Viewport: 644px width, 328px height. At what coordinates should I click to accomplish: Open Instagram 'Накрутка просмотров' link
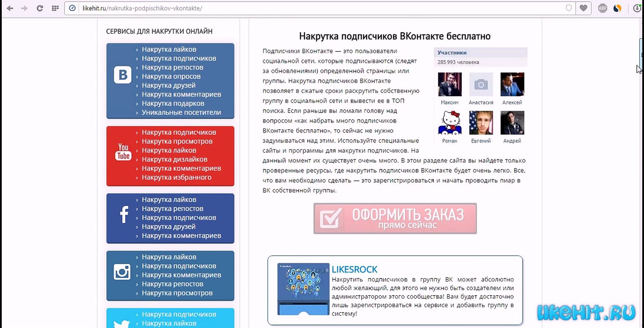coord(177,293)
